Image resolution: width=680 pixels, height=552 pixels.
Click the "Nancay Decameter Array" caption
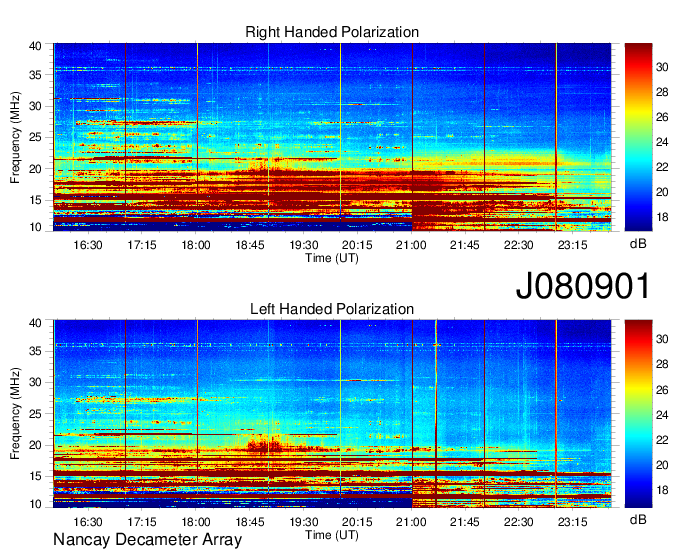147,540
